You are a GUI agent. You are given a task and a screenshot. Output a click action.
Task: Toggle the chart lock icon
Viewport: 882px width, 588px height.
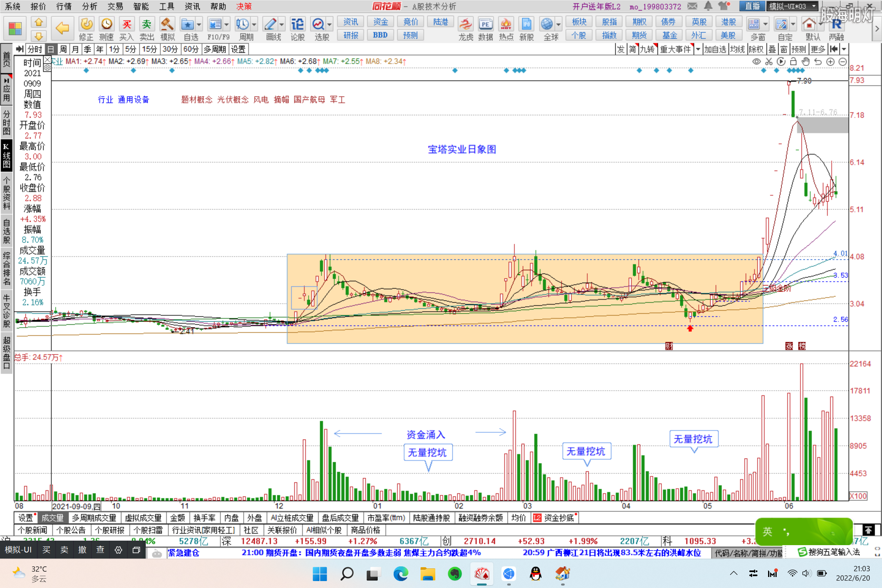click(x=793, y=62)
